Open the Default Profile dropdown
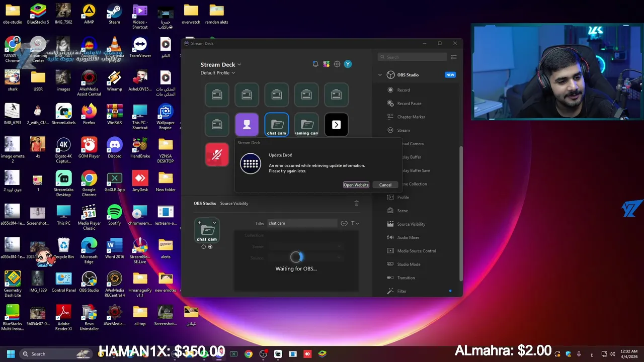This screenshot has width=644, height=362. tap(218, 73)
